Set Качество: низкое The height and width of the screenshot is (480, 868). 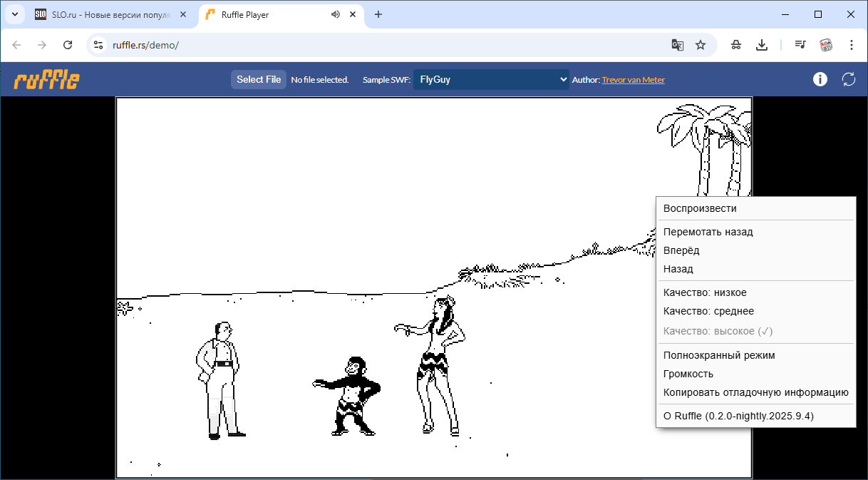tap(755, 292)
